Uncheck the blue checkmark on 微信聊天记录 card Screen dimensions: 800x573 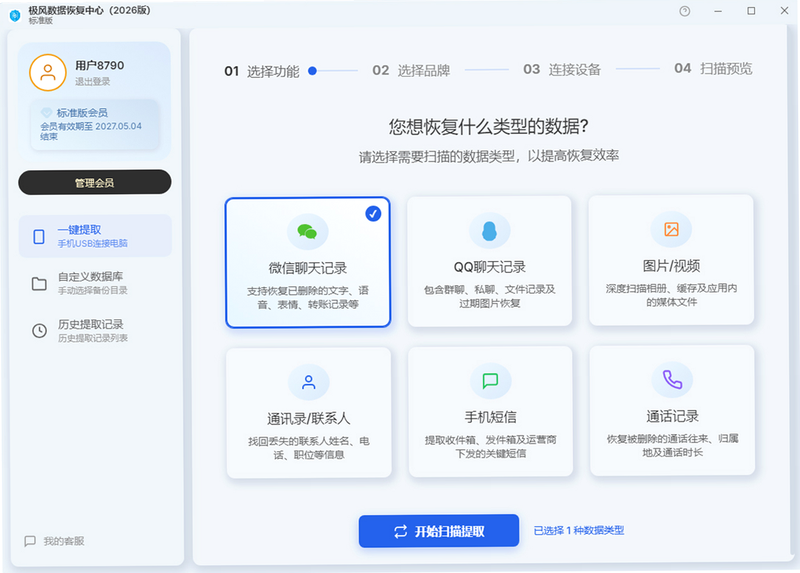coord(373,214)
